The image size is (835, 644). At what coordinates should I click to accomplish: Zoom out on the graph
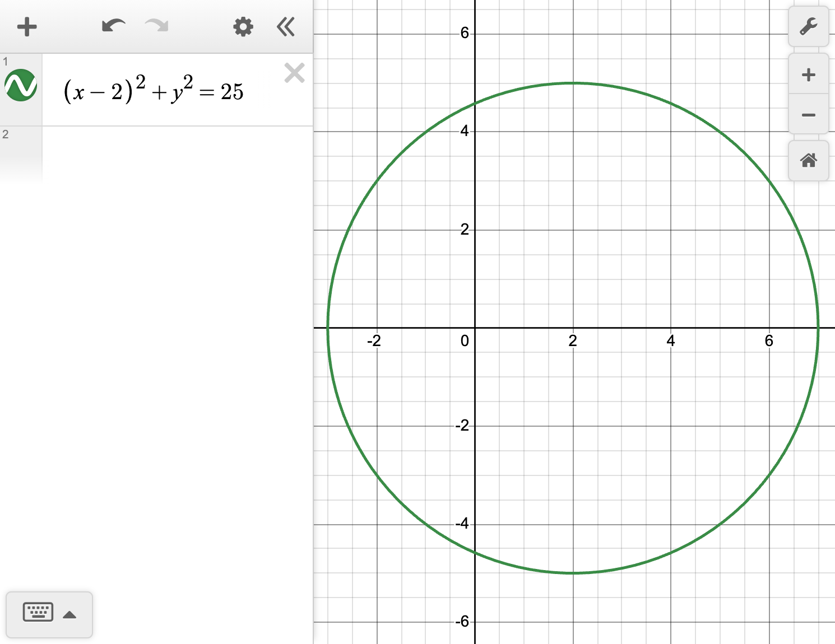tap(809, 114)
